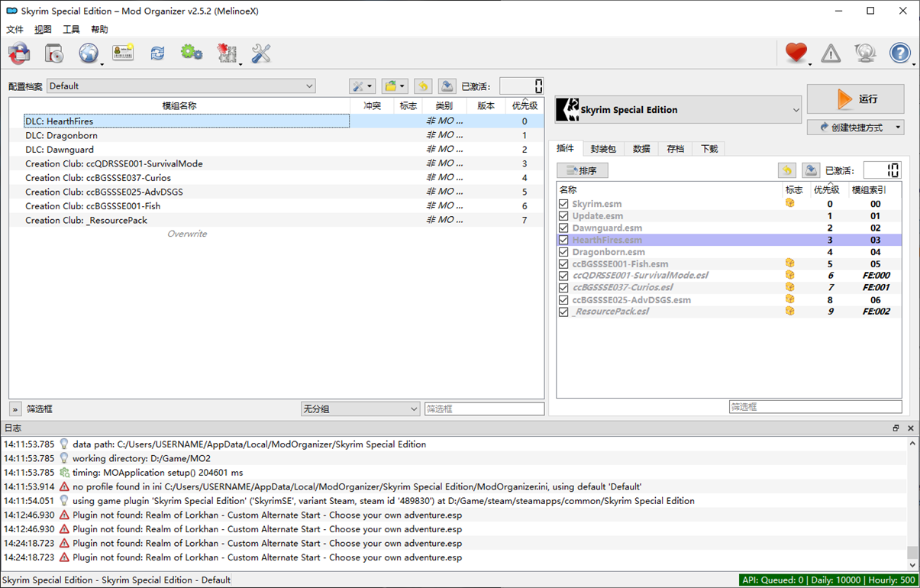Image resolution: width=920 pixels, height=588 pixels.
Task: Sort plugins by 模组索引 column header
Action: point(869,189)
